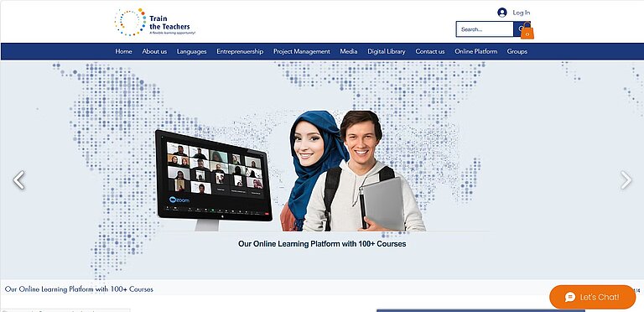This screenshot has height=312, width=644.
Task: Click the Search input field
Action: (485, 29)
